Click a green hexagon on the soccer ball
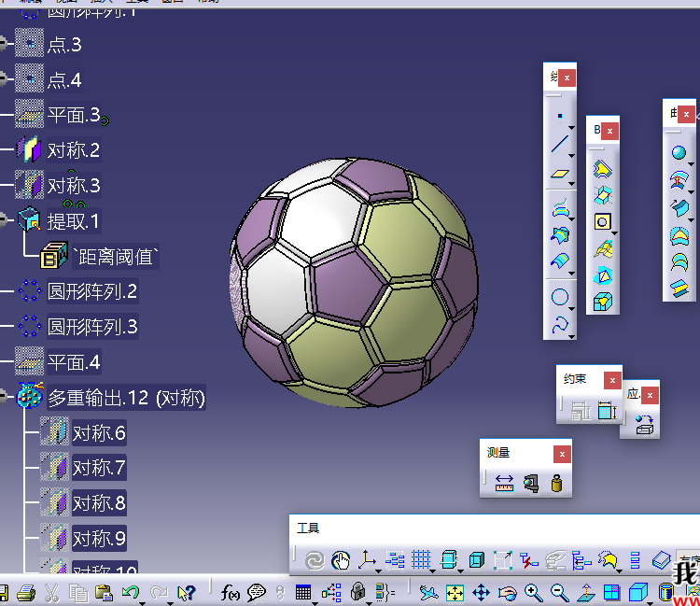 pos(408,232)
